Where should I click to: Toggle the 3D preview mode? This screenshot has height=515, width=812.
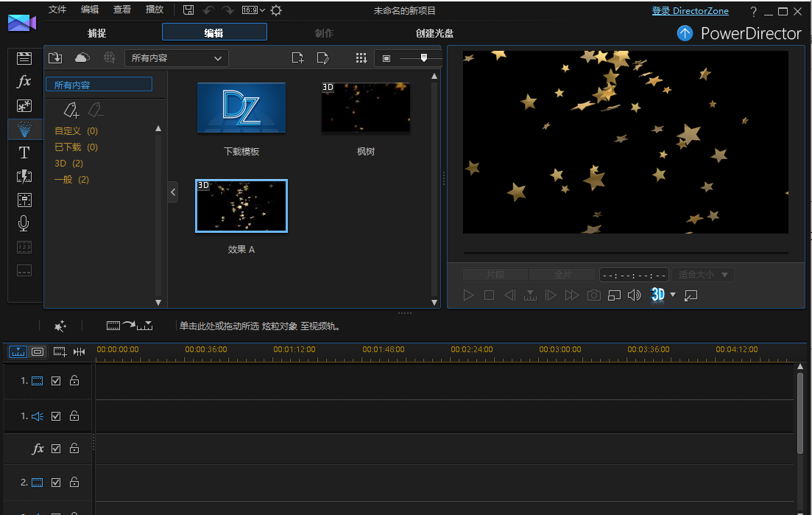pyautogui.click(x=657, y=295)
